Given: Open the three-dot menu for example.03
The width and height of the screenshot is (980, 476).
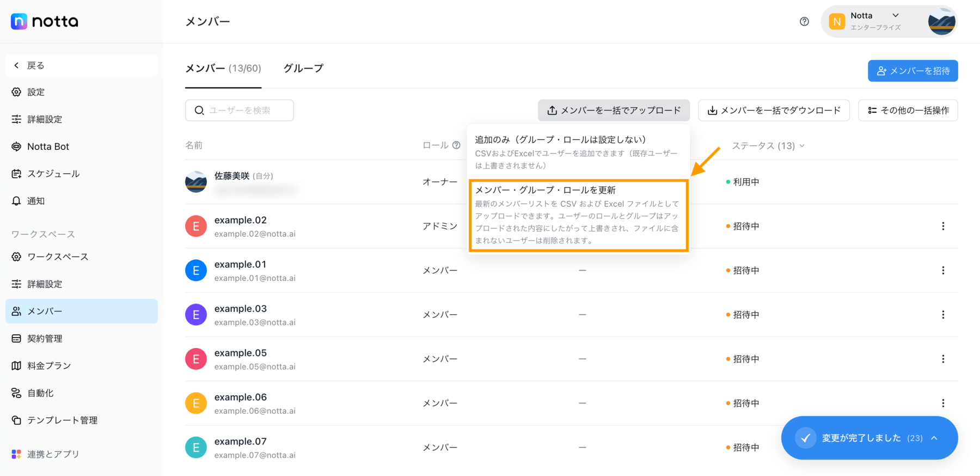Looking at the screenshot, I should tap(943, 315).
